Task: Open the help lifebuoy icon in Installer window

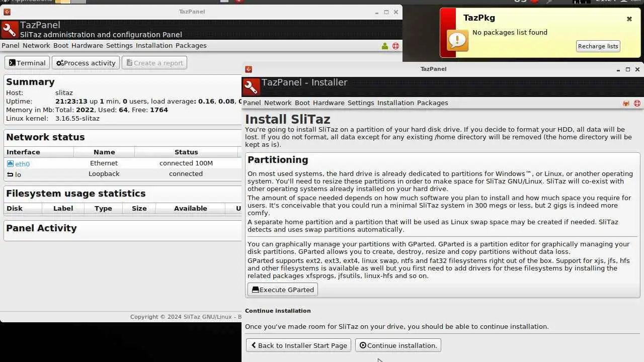Action: (637, 103)
